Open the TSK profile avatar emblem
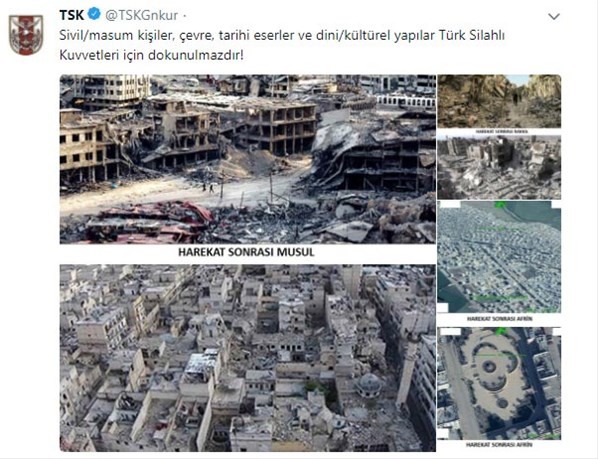 point(26,35)
